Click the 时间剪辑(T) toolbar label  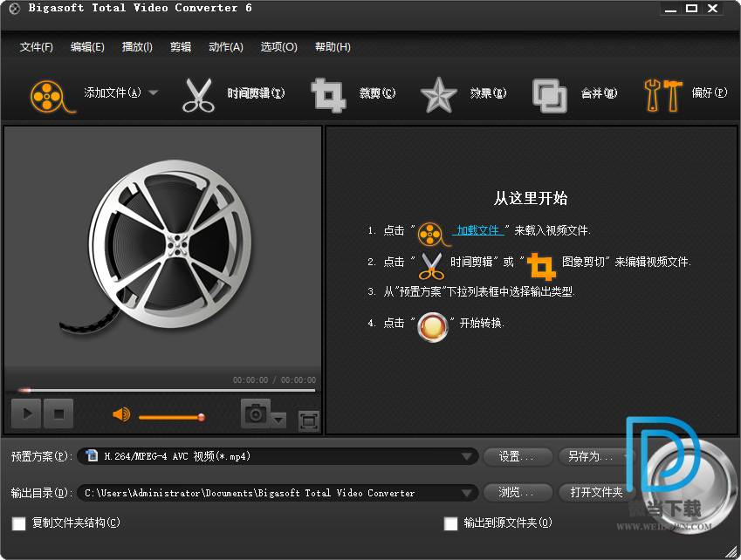tap(256, 93)
